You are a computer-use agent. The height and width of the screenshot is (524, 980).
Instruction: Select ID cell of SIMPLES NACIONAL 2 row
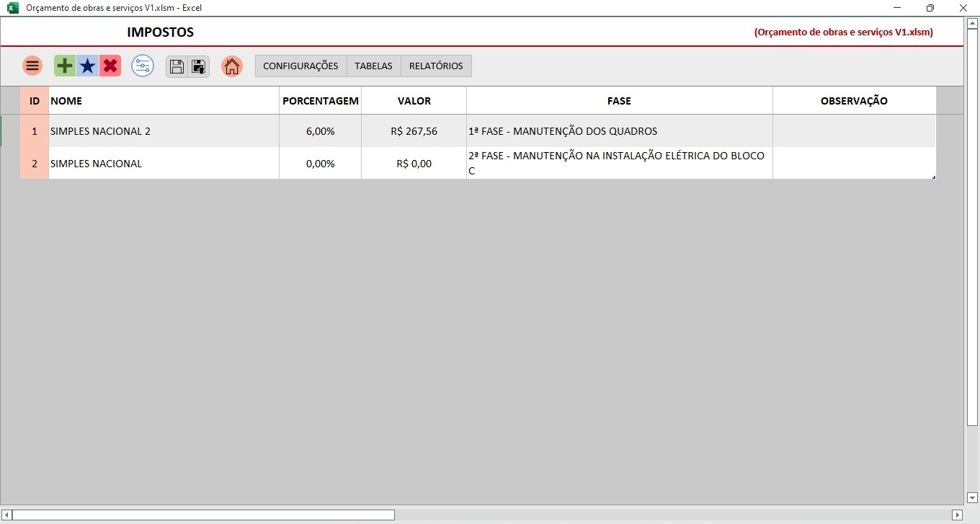point(35,131)
